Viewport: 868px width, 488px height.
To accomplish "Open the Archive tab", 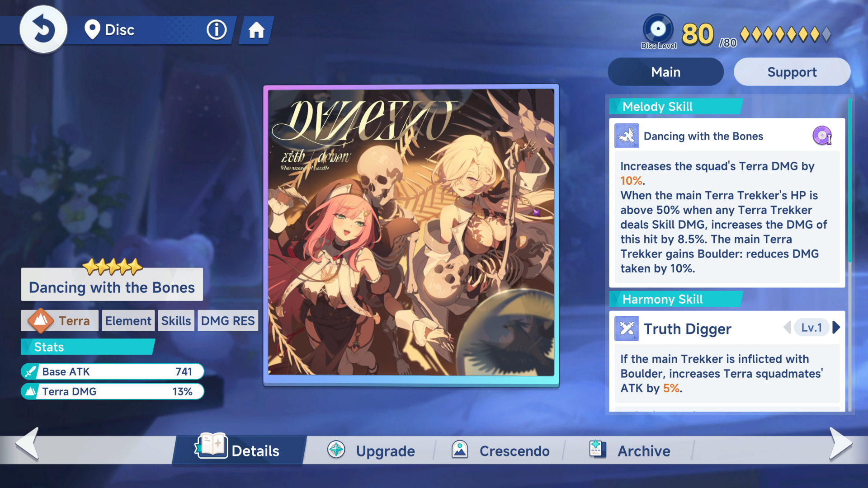I will (630, 450).
